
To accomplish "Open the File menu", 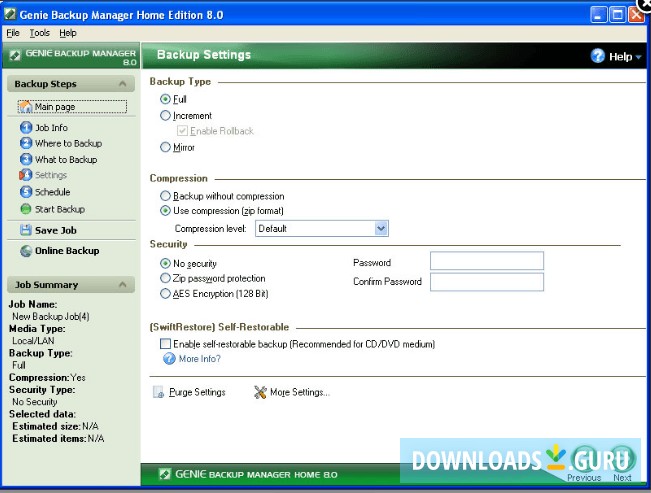I will pos(13,33).
